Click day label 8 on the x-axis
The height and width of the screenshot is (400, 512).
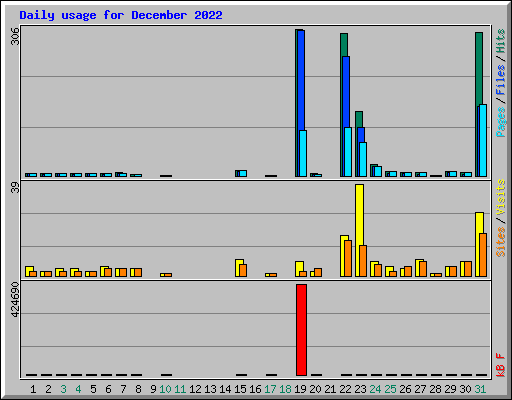[x=138, y=389]
